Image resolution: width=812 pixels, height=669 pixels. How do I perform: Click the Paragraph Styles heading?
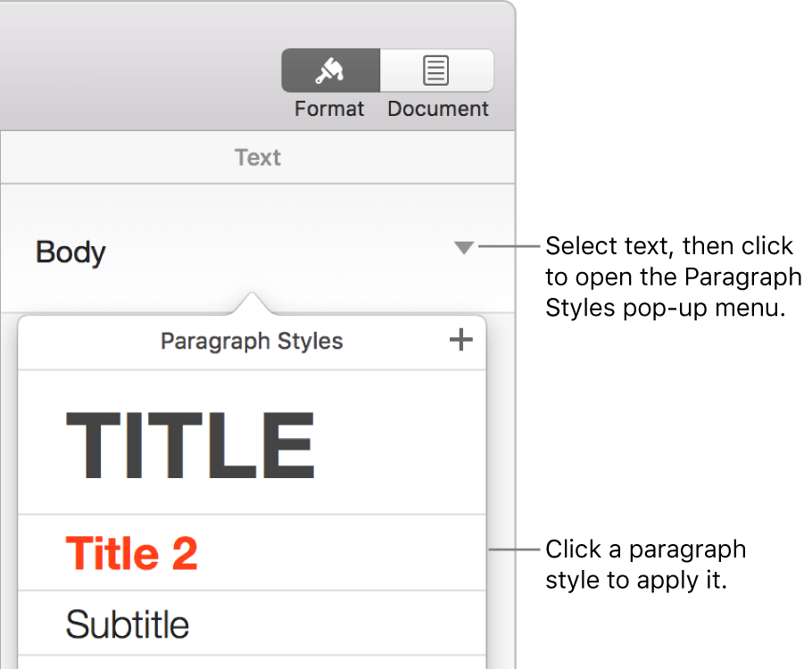(252, 341)
